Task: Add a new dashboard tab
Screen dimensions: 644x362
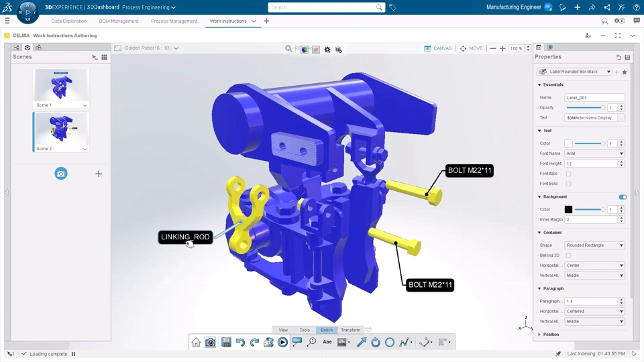Action: [x=266, y=21]
